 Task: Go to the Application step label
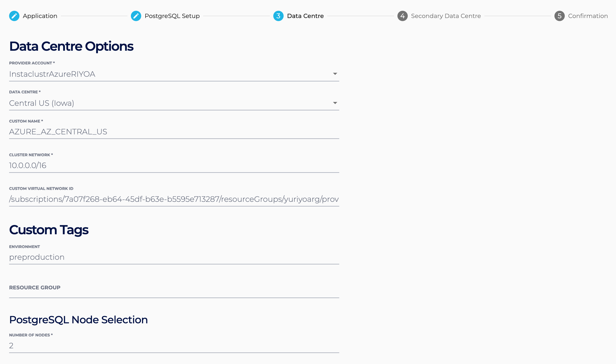point(40,16)
